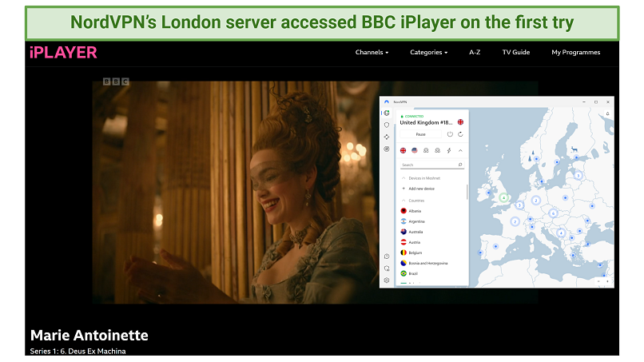
Task: Maximize the NordVPN window
Action: [596, 102]
